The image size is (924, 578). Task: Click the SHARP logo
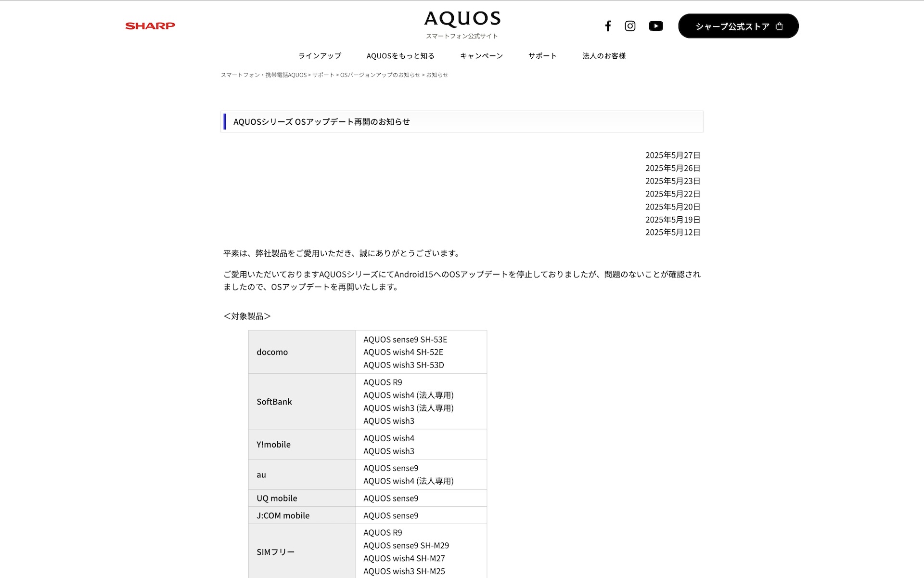[150, 26]
